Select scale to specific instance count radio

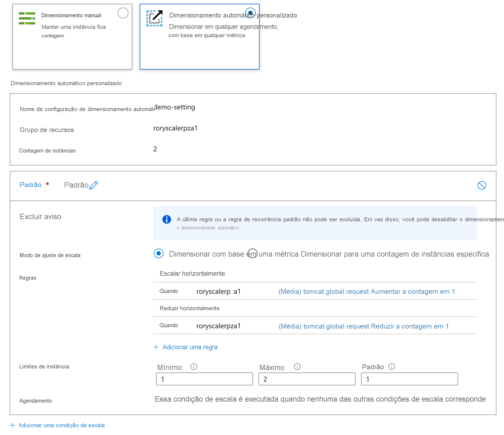(253, 253)
